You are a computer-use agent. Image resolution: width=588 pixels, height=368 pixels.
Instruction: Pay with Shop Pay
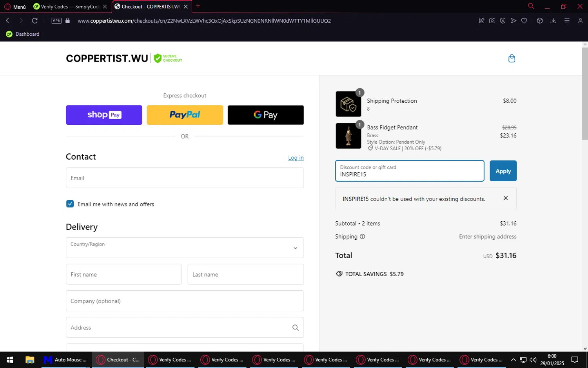(x=104, y=115)
